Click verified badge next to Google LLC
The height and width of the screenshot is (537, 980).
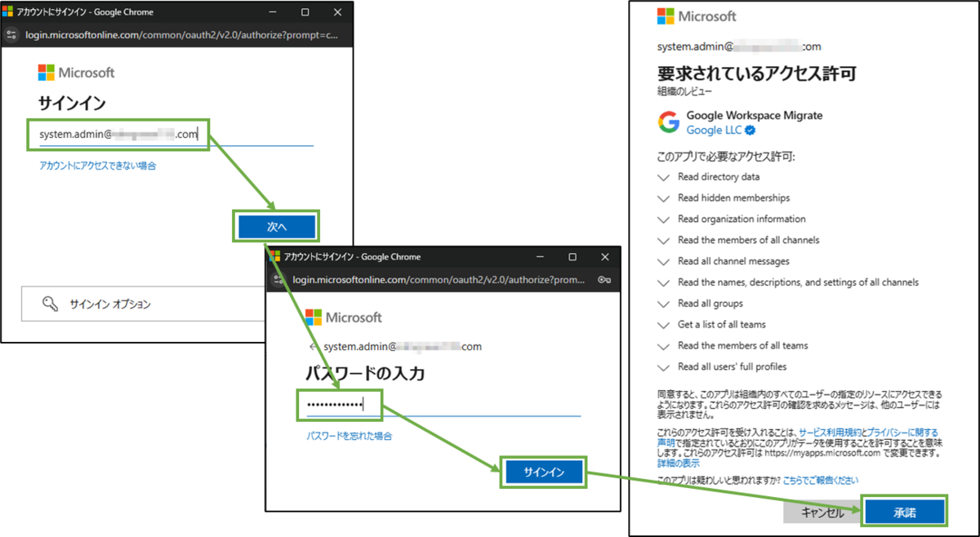click(x=750, y=131)
